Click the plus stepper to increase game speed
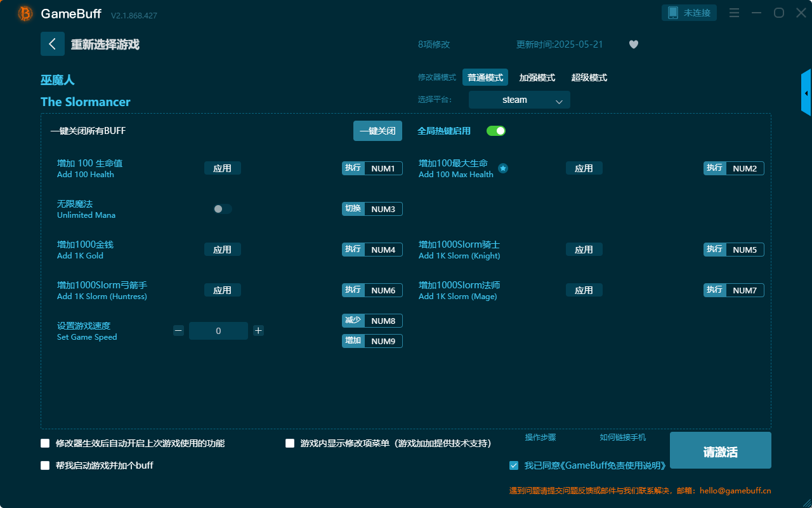This screenshot has height=508, width=812. tap(258, 330)
